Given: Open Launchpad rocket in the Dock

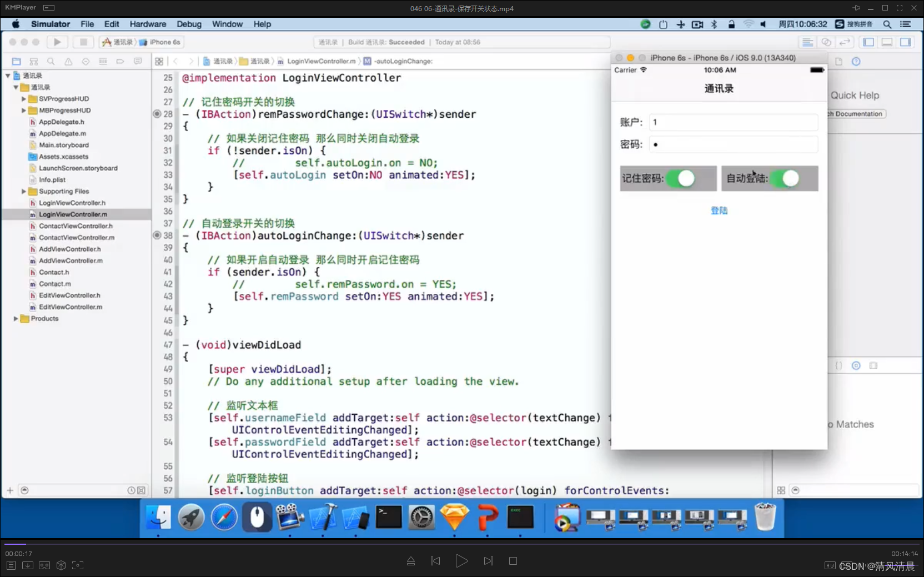Looking at the screenshot, I should 191,517.
